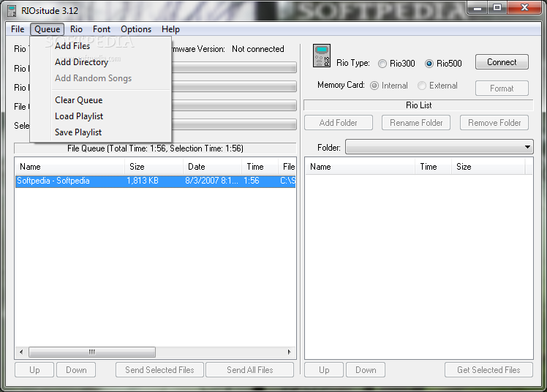Click the Rio list Down button
The width and height of the screenshot is (547, 392).
click(366, 369)
